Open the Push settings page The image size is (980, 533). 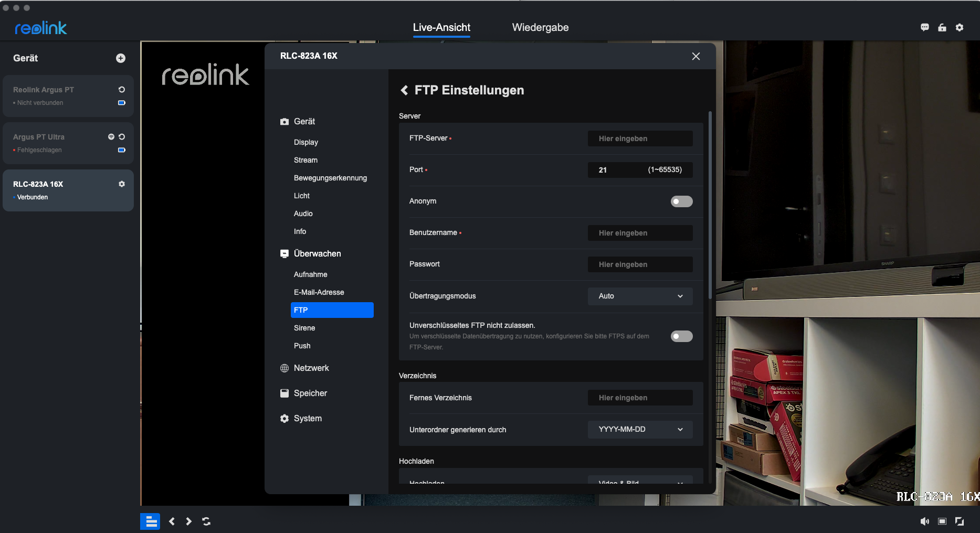pos(302,346)
